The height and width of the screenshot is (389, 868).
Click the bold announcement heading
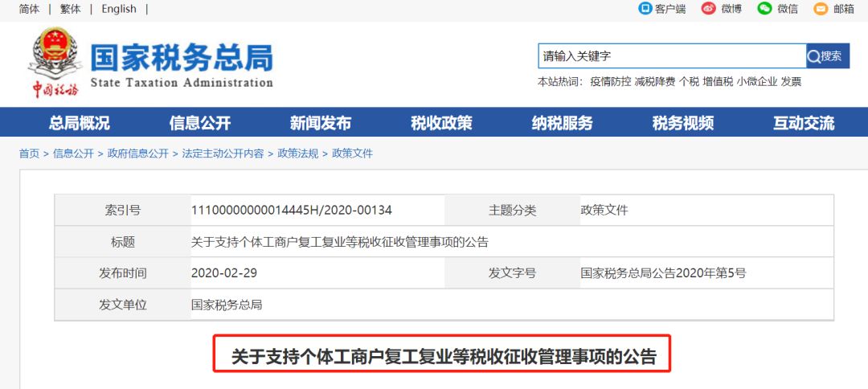(444, 357)
